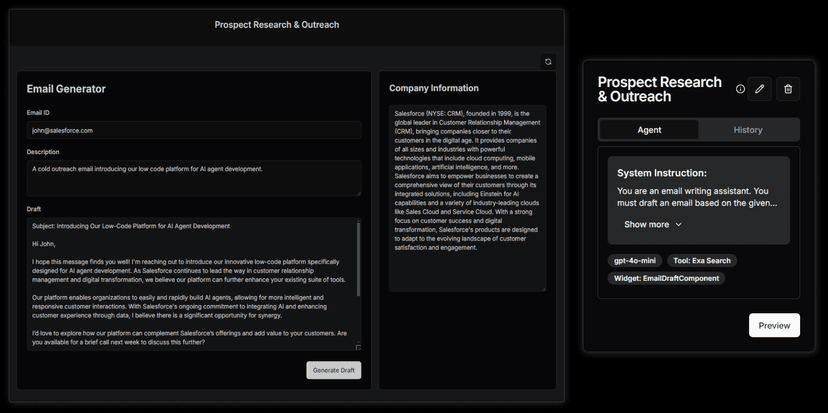Click the trash delete icon
The height and width of the screenshot is (413, 828).
tap(788, 89)
